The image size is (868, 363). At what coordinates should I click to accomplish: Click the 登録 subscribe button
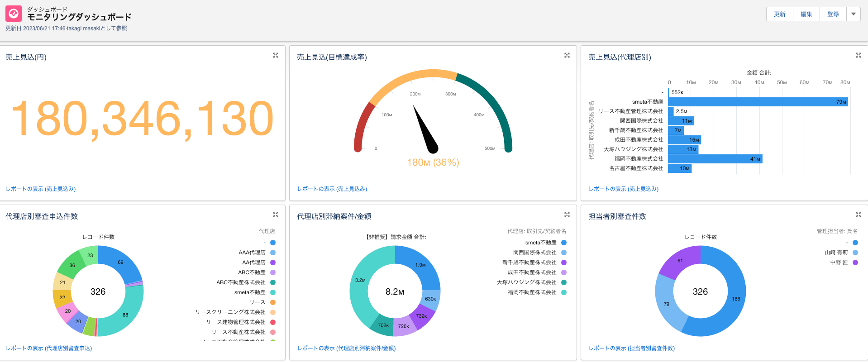point(833,14)
